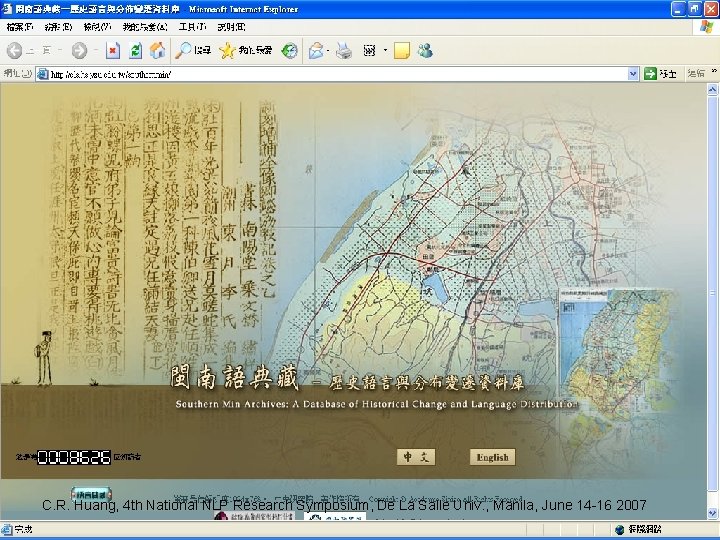The image size is (720, 540).
Task: Open the yellow note Discuss icon
Action: [x=402, y=51]
